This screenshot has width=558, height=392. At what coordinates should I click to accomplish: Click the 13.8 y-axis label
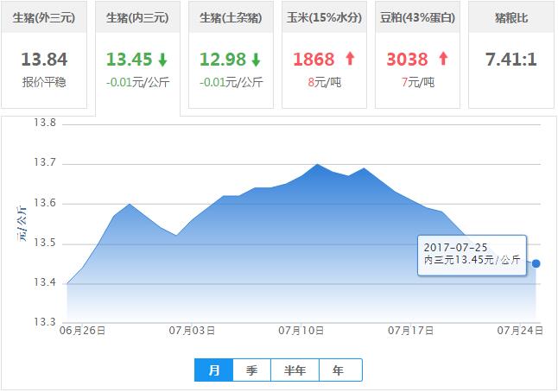[x=45, y=123]
